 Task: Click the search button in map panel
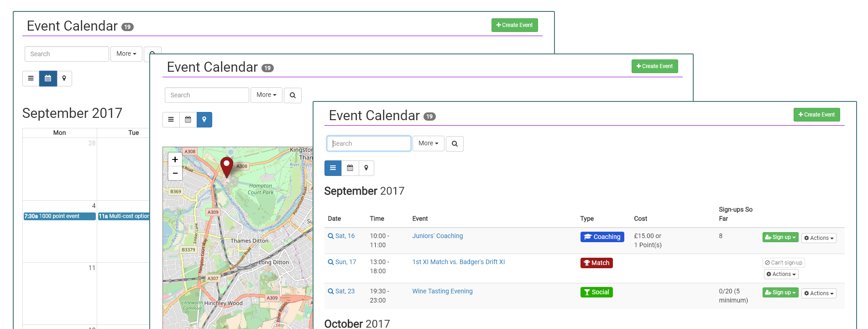[x=293, y=96]
